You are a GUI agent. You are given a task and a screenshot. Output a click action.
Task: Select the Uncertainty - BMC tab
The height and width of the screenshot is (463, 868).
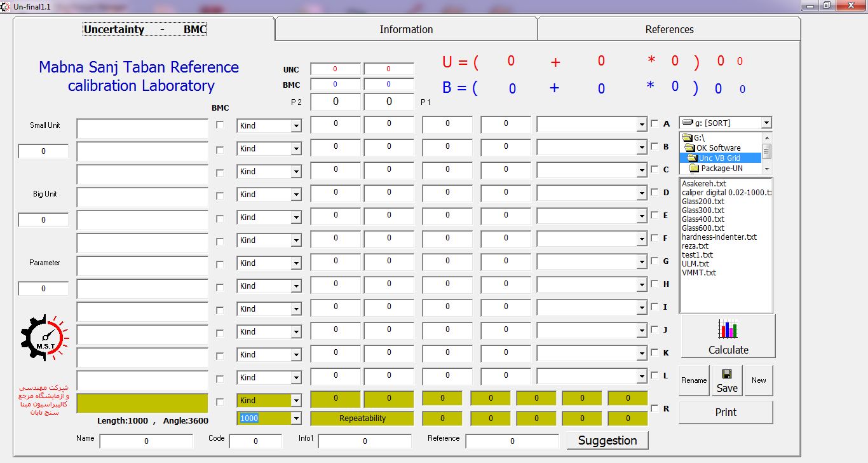pos(145,29)
